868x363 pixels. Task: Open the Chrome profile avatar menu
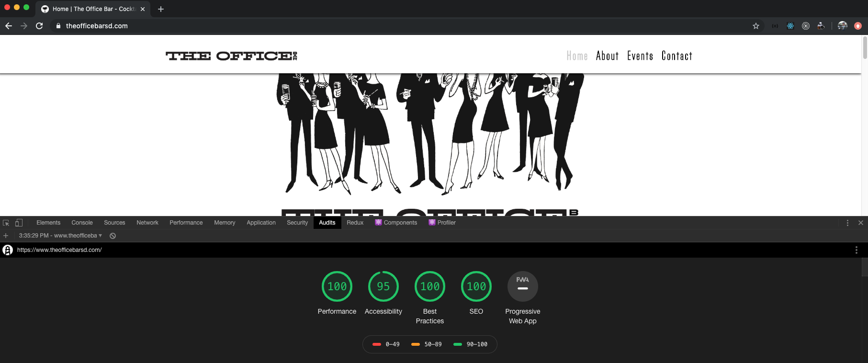(x=843, y=26)
